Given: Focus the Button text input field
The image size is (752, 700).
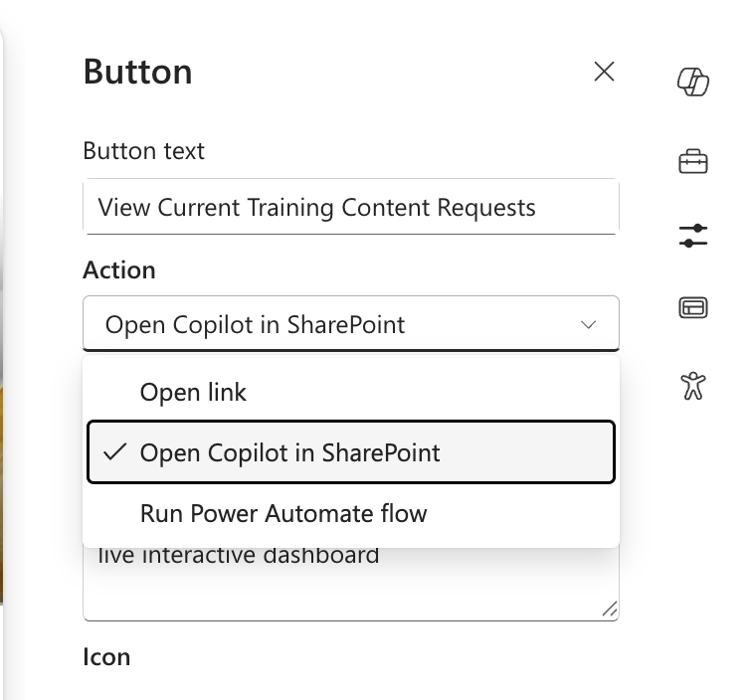Looking at the screenshot, I should pyautogui.click(x=351, y=207).
